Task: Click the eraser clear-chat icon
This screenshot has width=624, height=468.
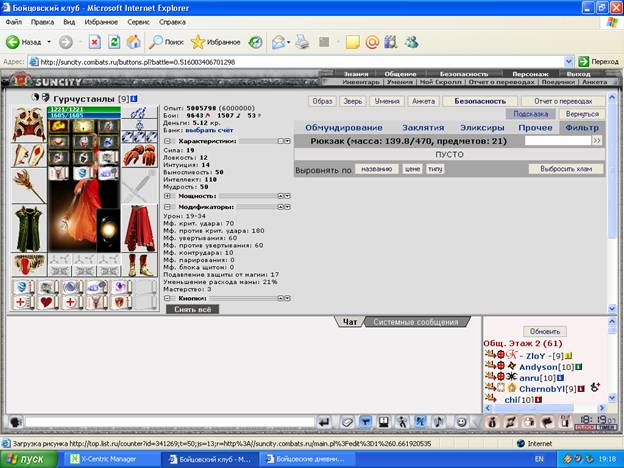Action: 347,422
